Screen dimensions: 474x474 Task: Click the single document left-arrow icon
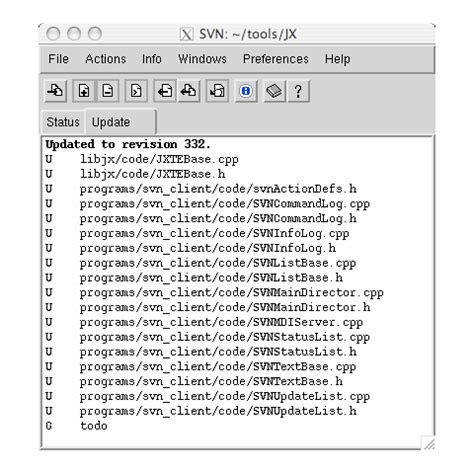[x=165, y=91]
